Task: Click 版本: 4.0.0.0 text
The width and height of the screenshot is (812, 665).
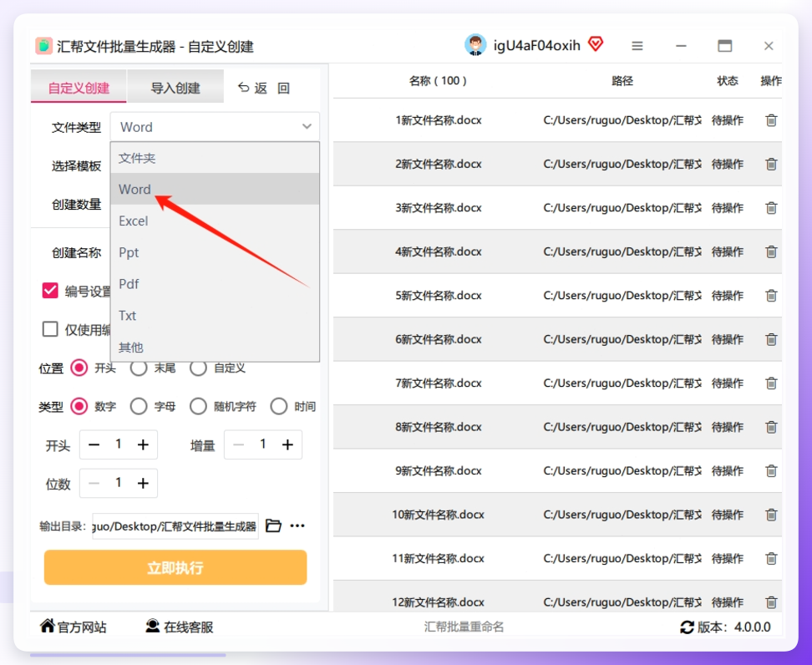Action: [733, 627]
